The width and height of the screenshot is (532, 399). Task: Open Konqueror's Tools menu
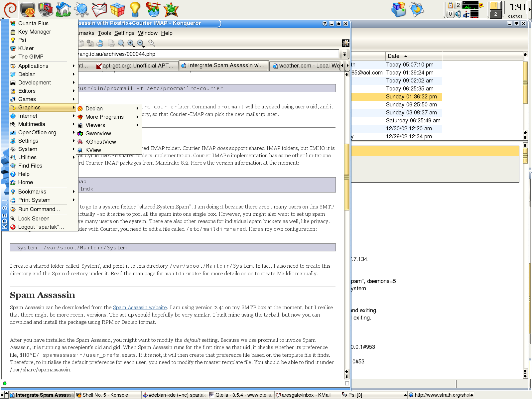pos(104,33)
